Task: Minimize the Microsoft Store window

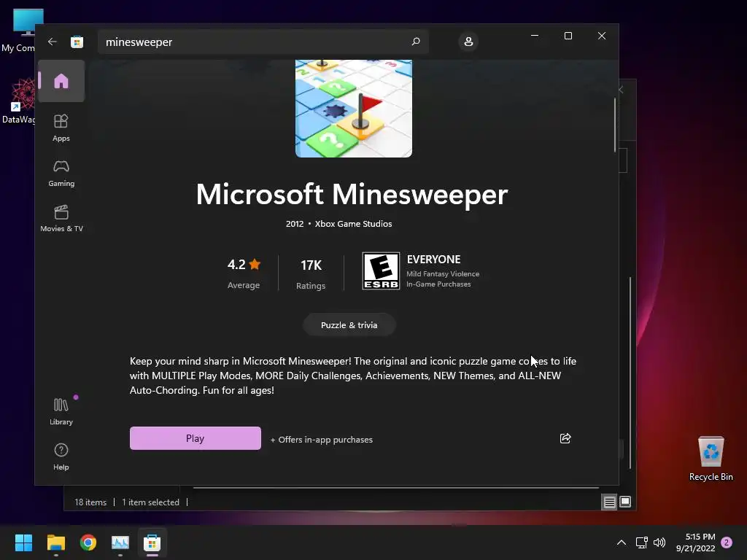Action: pyautogui.click(x=535, y=36)
